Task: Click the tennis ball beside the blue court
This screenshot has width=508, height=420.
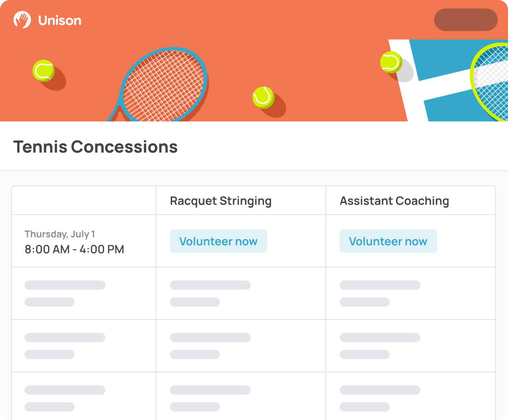Action: 391,62
